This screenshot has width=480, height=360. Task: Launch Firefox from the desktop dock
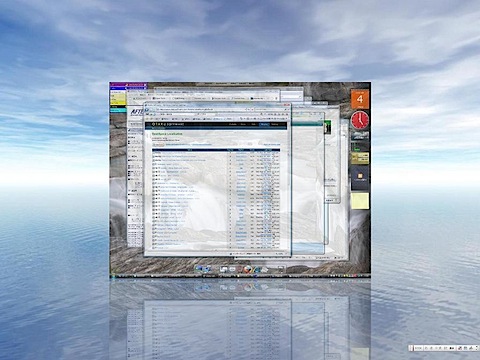pyautogui.click(x=248, y=269)
